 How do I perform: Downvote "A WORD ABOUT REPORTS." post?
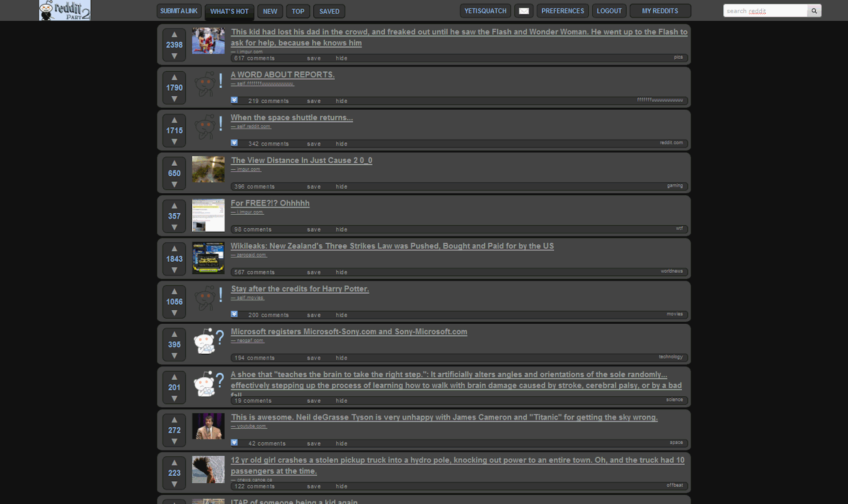click(x=174, y=99)
